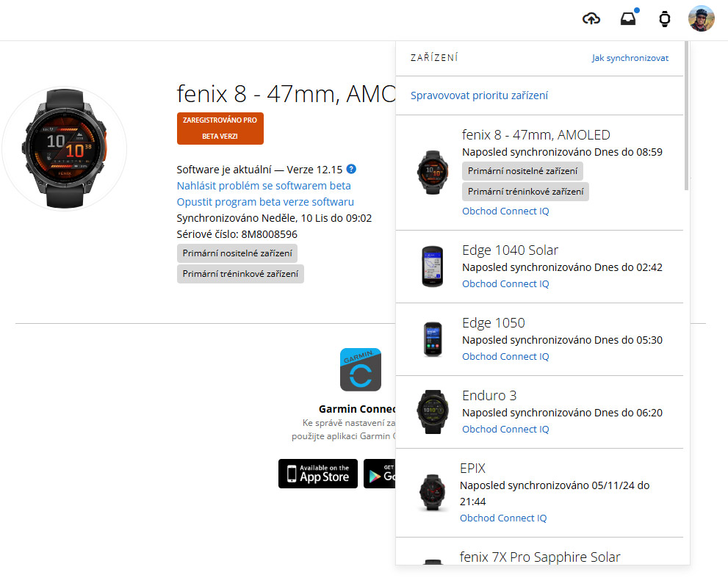Select the Edge 1050 device name
Viewport: 728px width, 586px height.
tap(494, 322)
